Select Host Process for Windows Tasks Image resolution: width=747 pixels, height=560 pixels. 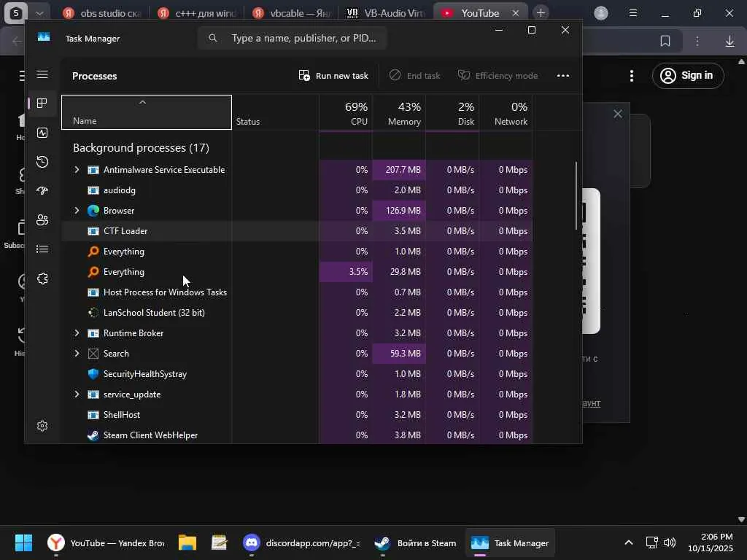pos(298,292)
